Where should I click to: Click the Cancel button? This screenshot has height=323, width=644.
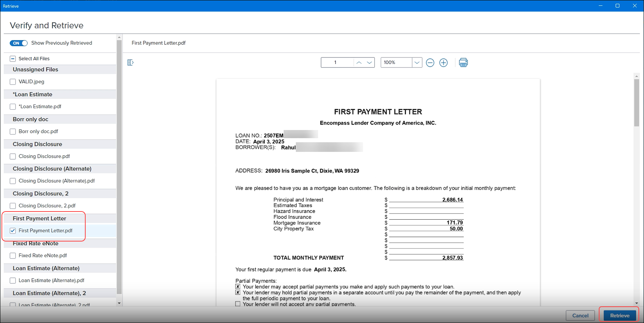580,316
